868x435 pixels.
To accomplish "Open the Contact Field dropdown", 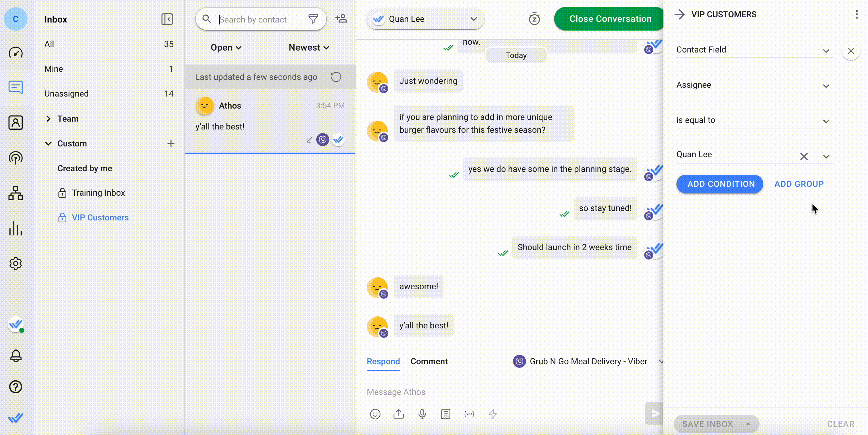I will 754,50.
